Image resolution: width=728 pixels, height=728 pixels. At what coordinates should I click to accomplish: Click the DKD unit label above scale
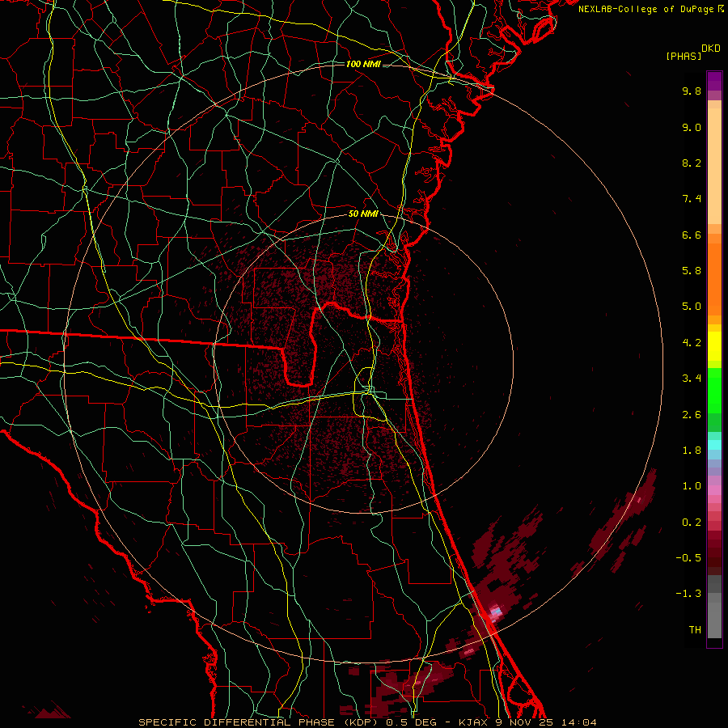711,49
